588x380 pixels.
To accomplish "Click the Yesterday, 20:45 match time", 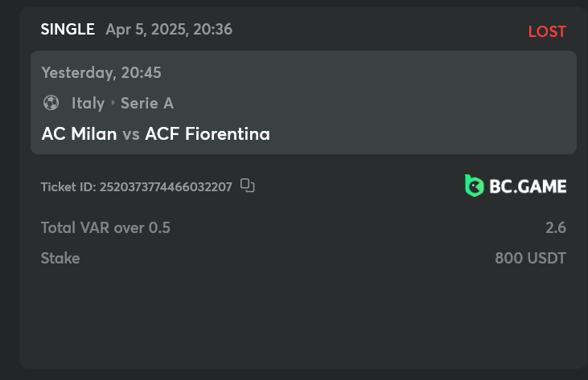I will 101,72.
